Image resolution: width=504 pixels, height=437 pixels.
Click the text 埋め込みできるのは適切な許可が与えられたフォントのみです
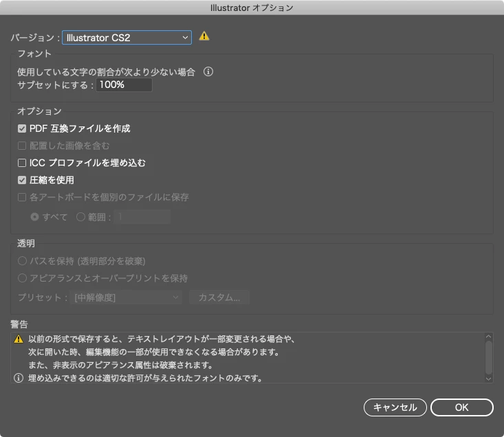145,378
